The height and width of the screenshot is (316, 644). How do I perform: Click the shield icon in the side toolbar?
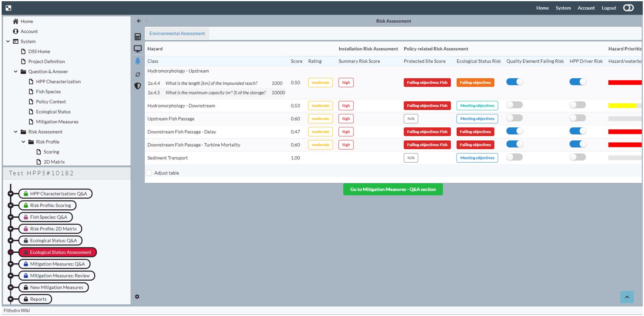pos(138,86)
